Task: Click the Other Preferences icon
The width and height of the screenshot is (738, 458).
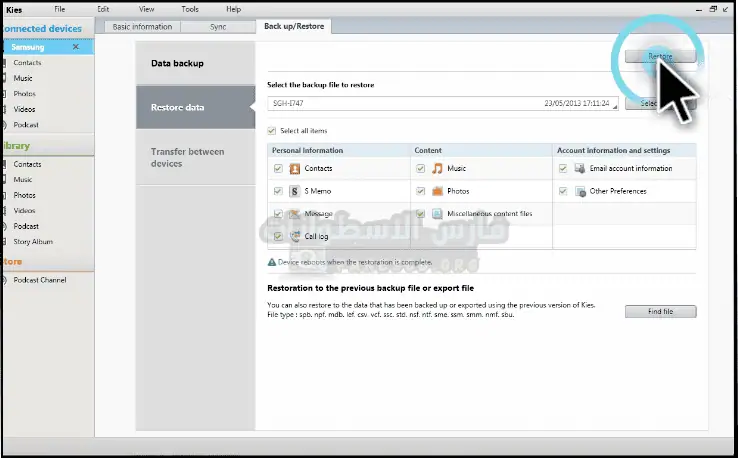Action: click(580, 191)
